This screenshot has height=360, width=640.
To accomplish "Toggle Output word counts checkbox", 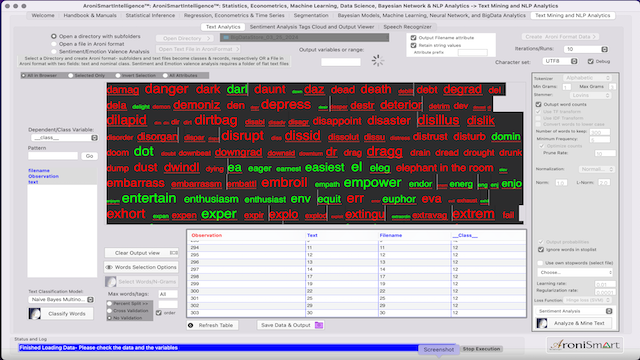I will 538,104.
